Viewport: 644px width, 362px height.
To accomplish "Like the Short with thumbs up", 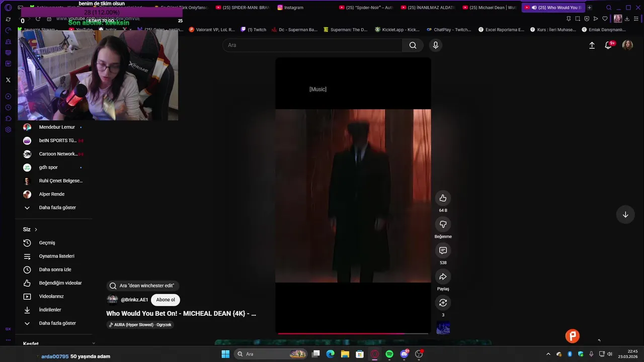I will point(443,198).
